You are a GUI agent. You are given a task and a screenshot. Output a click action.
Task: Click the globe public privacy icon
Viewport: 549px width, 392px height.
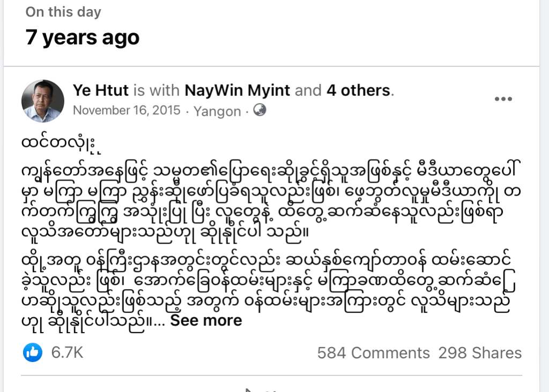[x=259, y=110]
